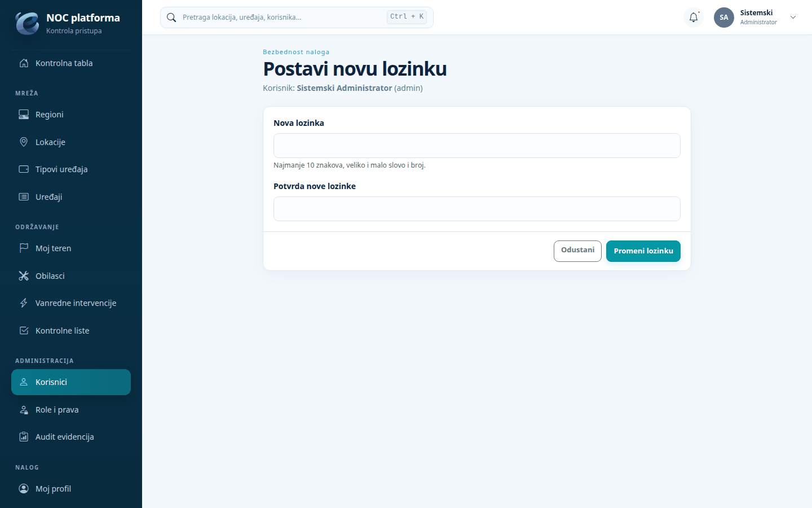The height and width of the screenshot is (508, 812).
Task: Click the Bezbednost naloga breadcrumb link
Action: click(x=296, y=52)
